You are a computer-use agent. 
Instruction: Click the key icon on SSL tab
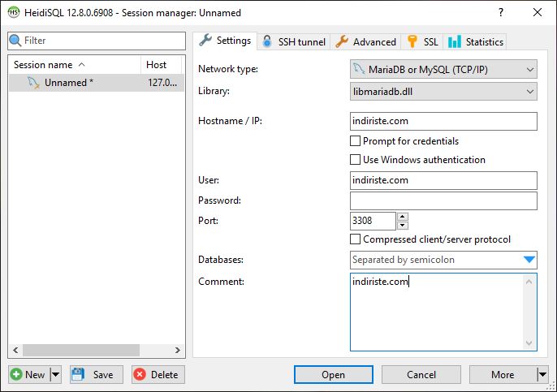point(412,41)
